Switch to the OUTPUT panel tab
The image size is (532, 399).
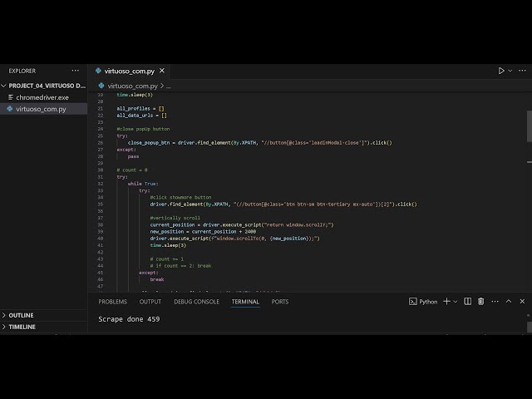point(150,302)
